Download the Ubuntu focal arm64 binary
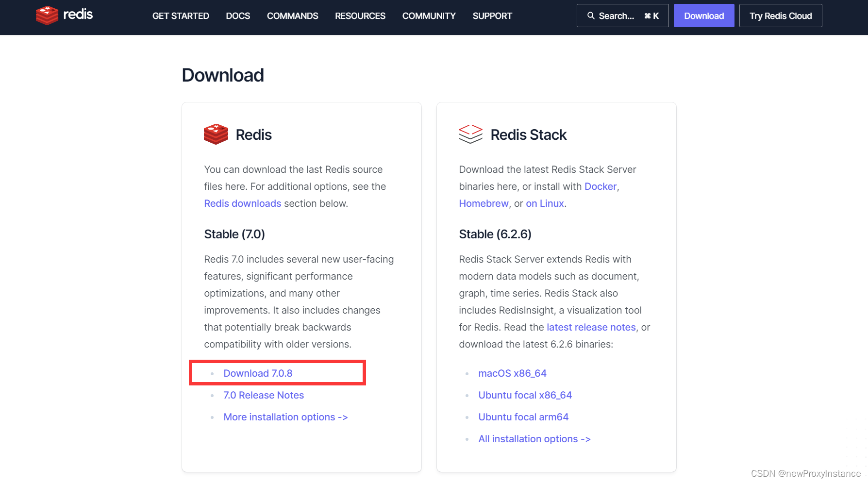The image size is (868, 483). click(523, 416)
